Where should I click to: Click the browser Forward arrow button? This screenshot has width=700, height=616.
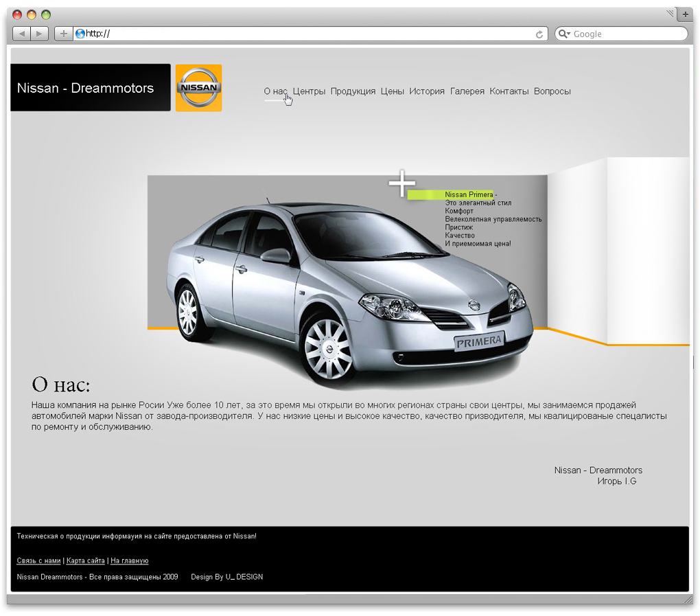[40, 34]
